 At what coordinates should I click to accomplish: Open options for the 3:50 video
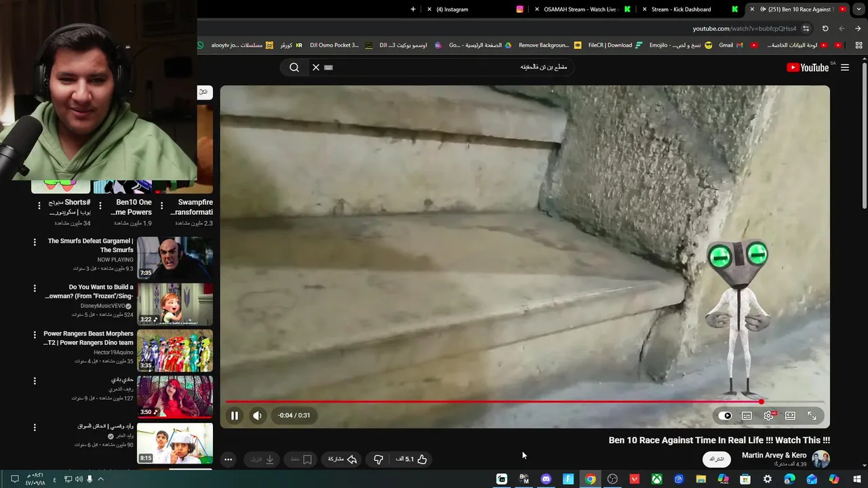pyautogui.click(x=35, y=381)
